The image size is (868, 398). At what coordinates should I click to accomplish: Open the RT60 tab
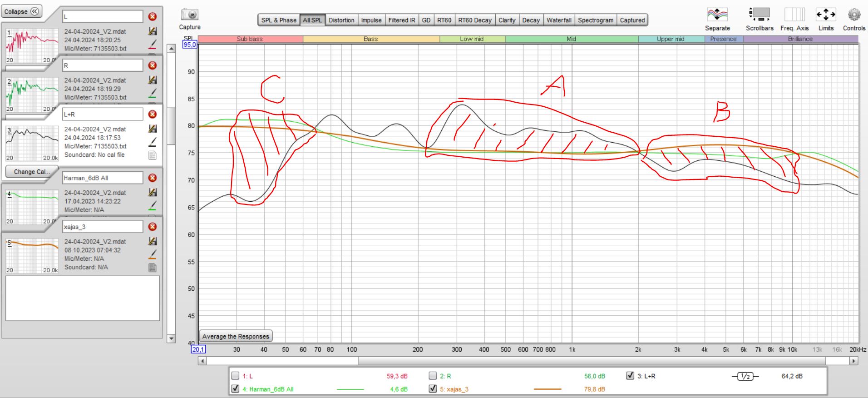coord(444,20)
